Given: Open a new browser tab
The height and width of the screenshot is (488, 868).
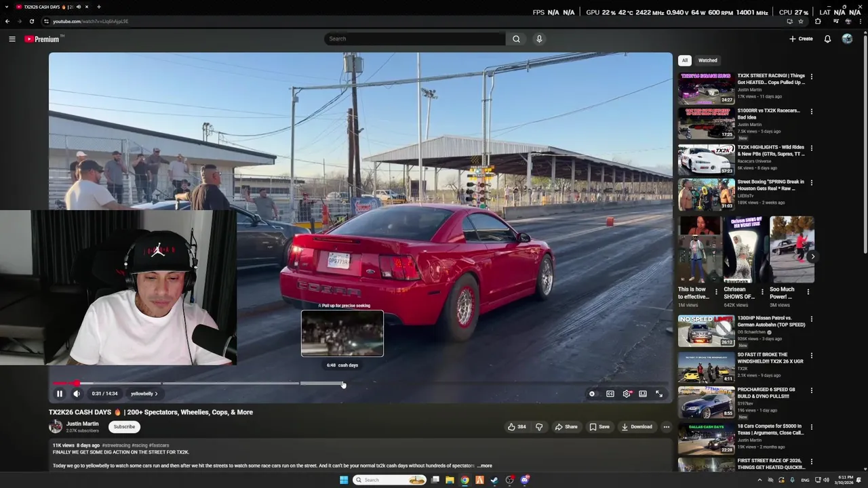Looking at the screenshot, I should 98,7.
